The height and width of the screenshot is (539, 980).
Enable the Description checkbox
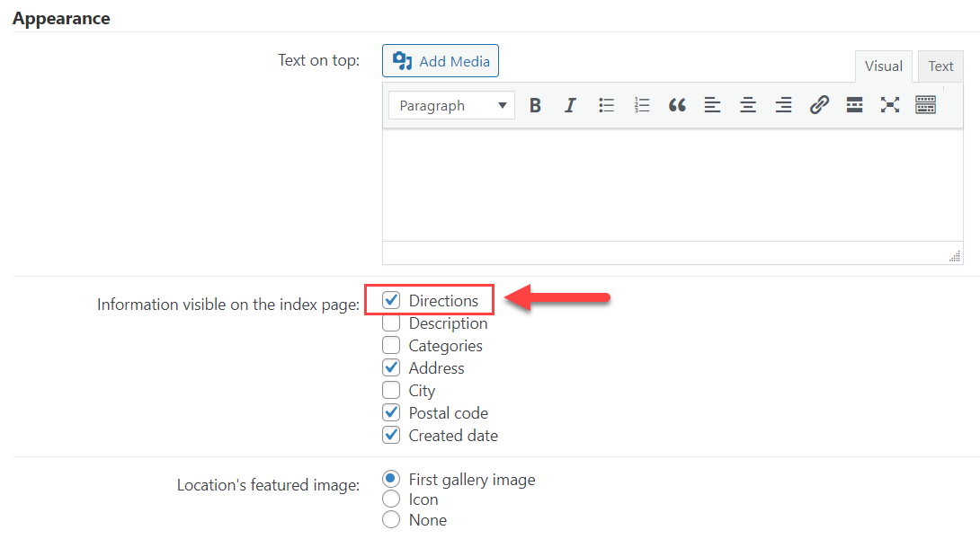pyautogui.click(x=391, y=323)
